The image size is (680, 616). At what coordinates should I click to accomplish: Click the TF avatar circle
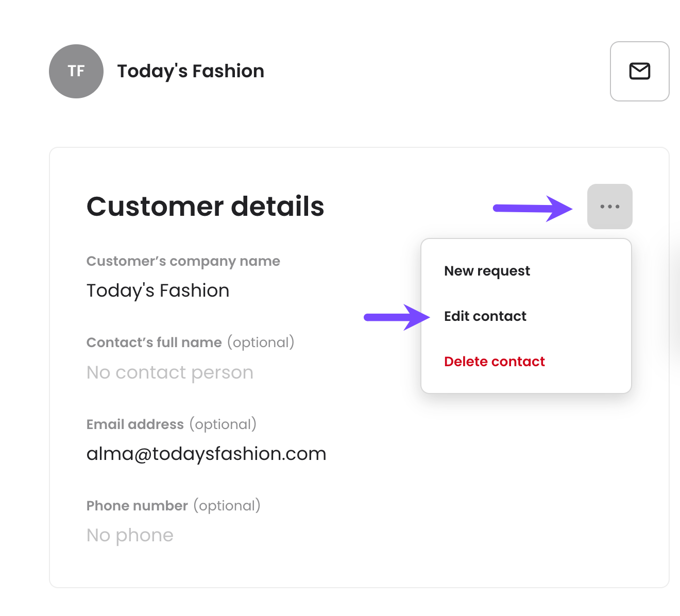pyautogui.click(x=76, y=71)
